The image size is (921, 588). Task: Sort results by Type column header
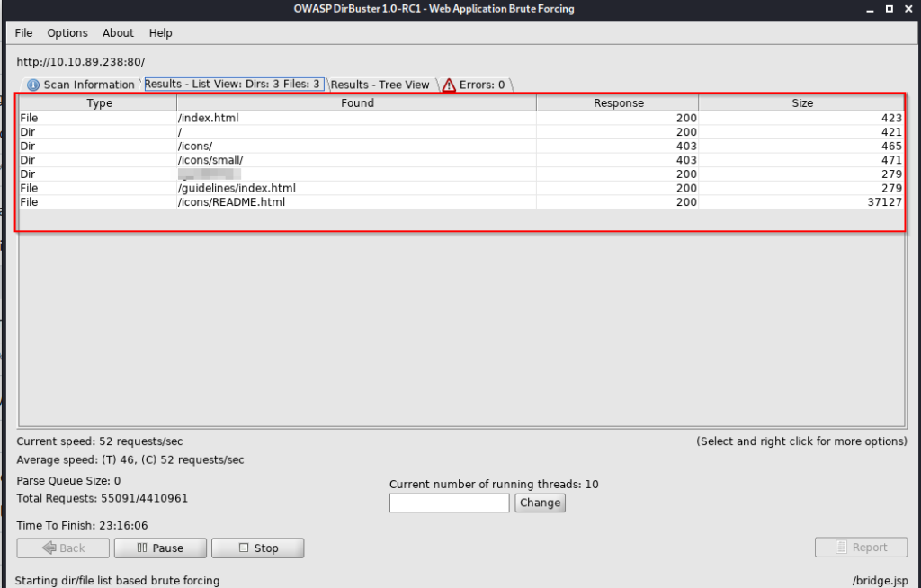coord(99,103)
